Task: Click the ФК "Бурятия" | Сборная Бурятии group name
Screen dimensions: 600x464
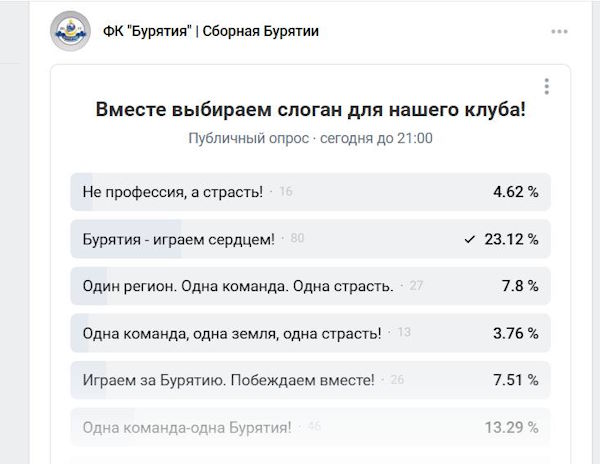Action: click(211, 31)
